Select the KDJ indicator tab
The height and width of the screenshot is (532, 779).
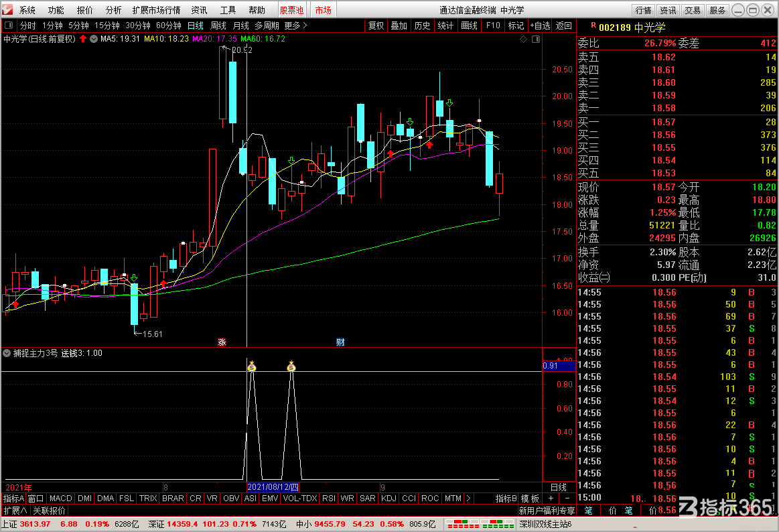pyautogui.click(x=389, y=498)
